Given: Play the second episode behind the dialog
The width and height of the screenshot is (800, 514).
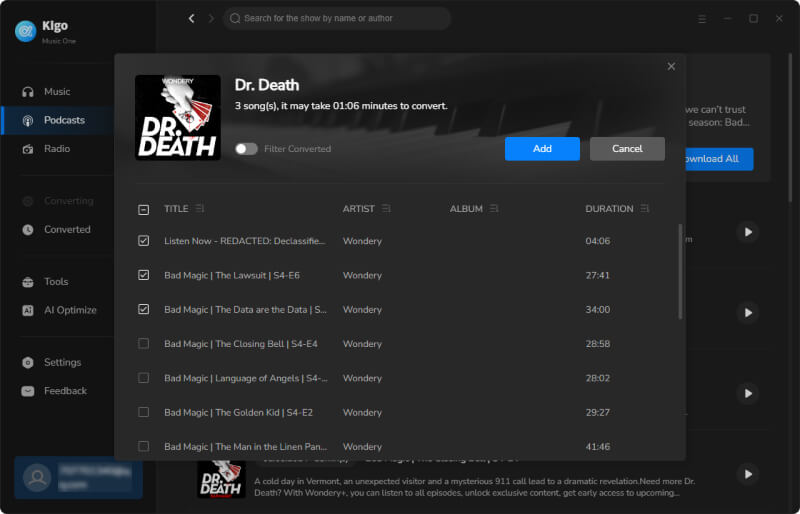Looking at the screenshot, I should coord(747,312).
